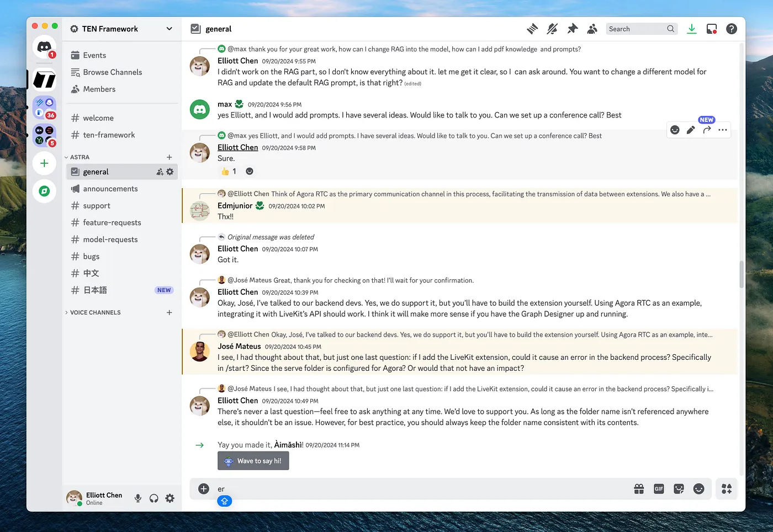773x532 pixels.
Task: Add reaction smiley beside thumbs up reaction
Action: 250,172
